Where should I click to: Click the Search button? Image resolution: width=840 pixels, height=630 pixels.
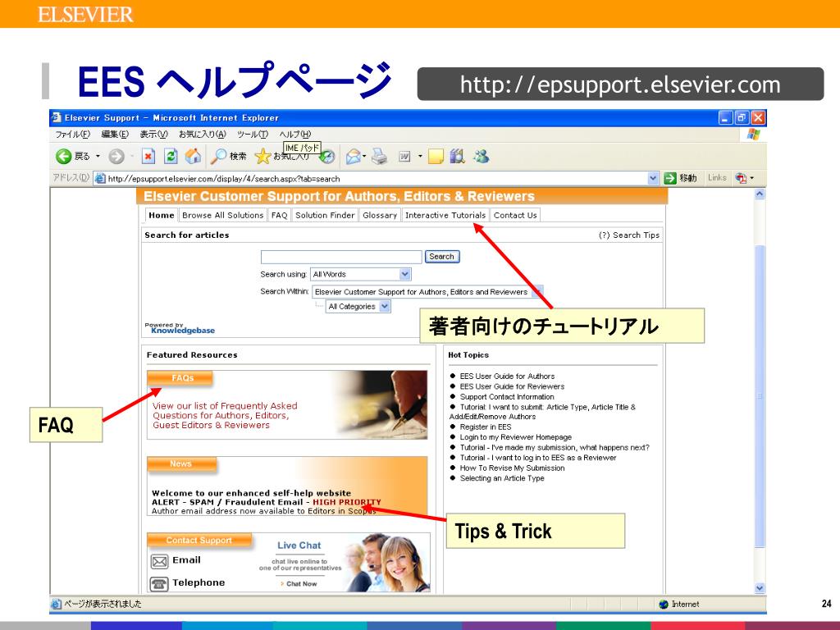pyautogui.click(x=442, y=257)
